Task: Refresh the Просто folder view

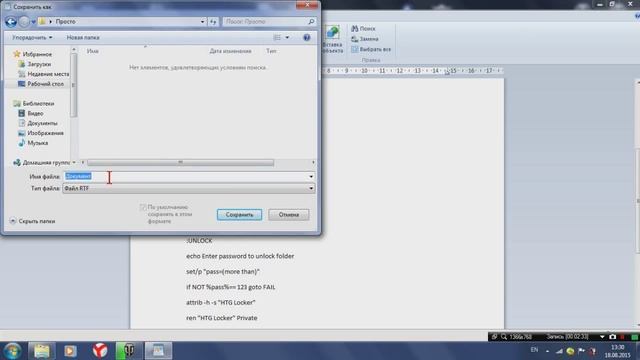Action: pyautogui.click(x=213, y=22)
